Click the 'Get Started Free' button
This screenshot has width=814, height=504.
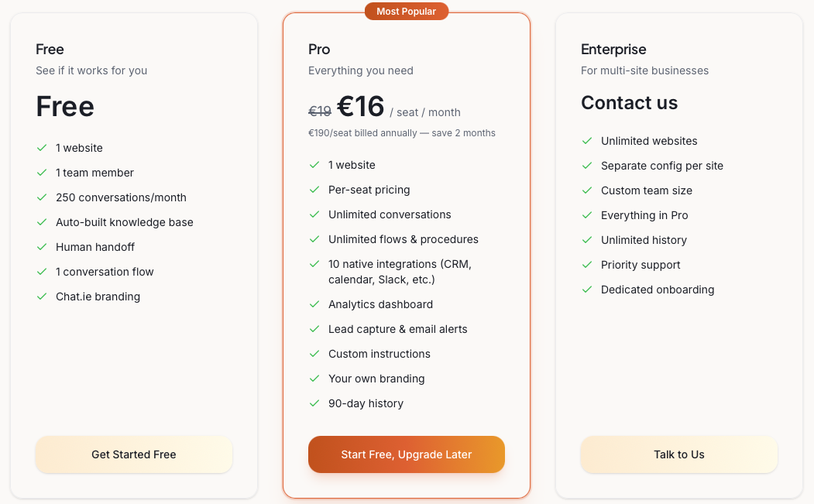pyautogui.click(x=133, y=454)
